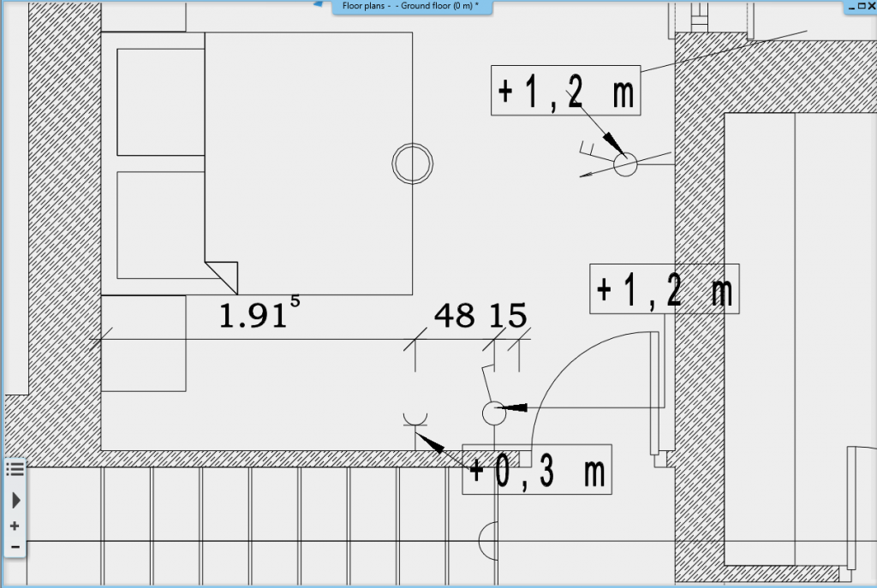Click the 1.91 dimension text

254,315
